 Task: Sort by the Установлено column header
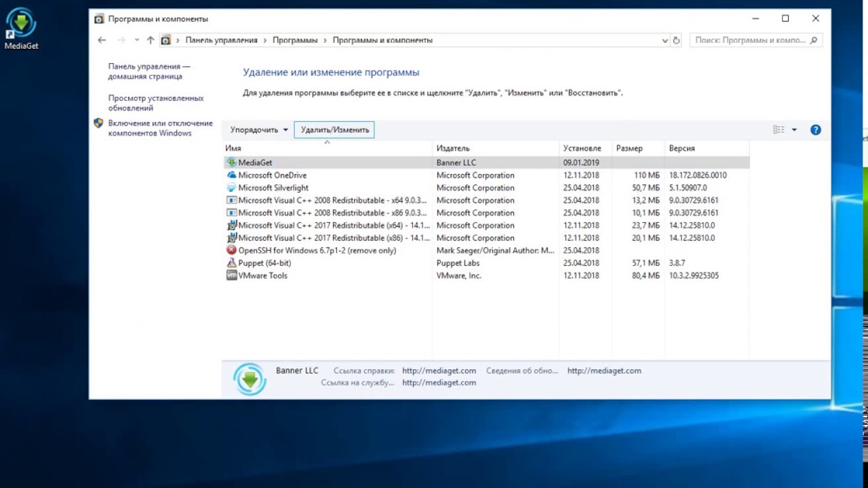[585, 148]
